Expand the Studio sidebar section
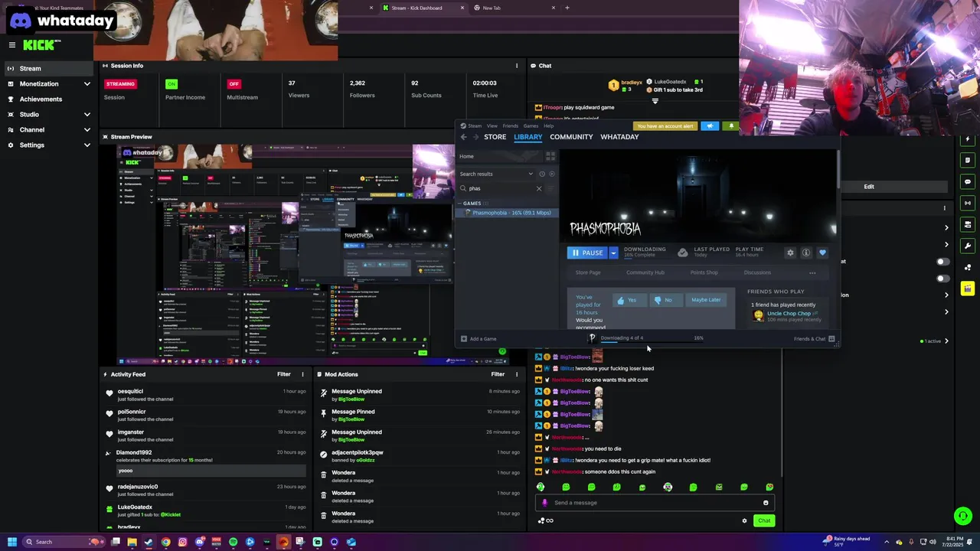 tap(87, 114)
